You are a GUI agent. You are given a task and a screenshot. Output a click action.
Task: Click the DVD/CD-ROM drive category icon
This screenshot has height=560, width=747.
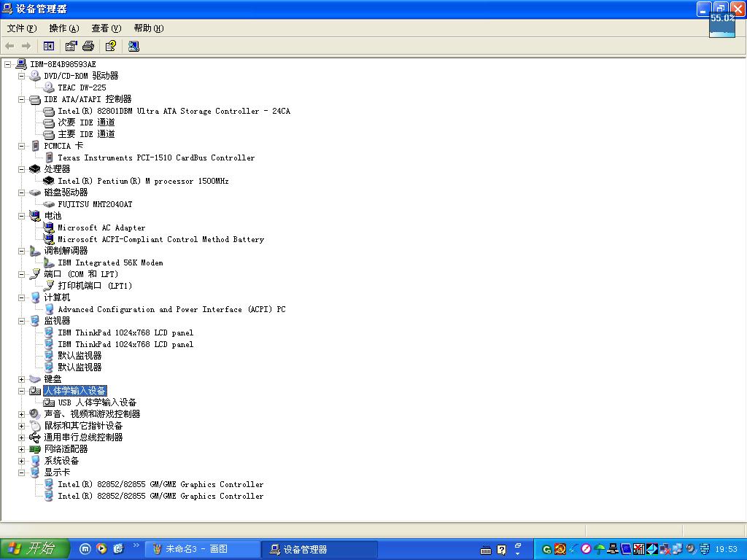pos(35,76)
